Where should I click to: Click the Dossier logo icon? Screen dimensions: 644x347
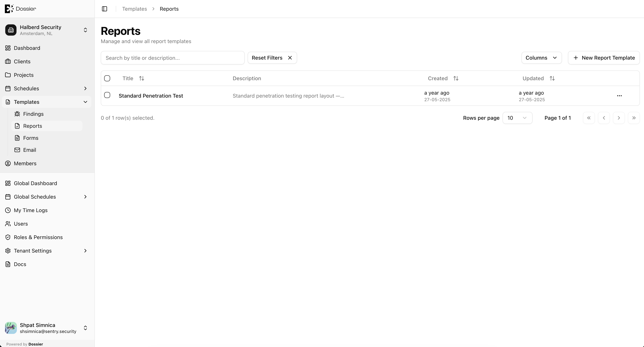tap(9, 9)
